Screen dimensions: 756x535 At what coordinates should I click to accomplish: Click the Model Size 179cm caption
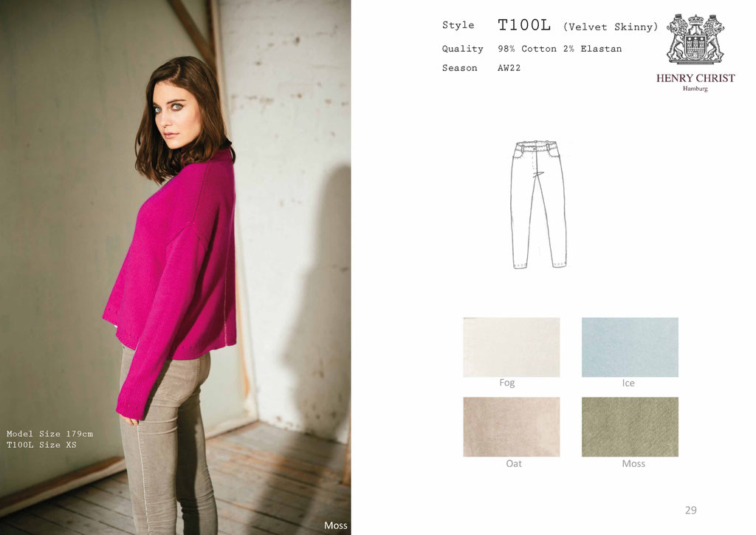tap(49, 434)
